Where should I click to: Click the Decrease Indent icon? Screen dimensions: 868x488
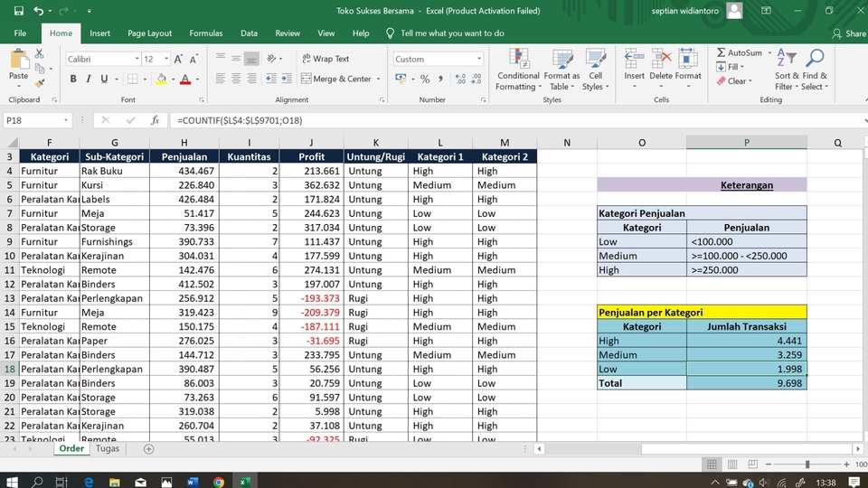(270, 79)
